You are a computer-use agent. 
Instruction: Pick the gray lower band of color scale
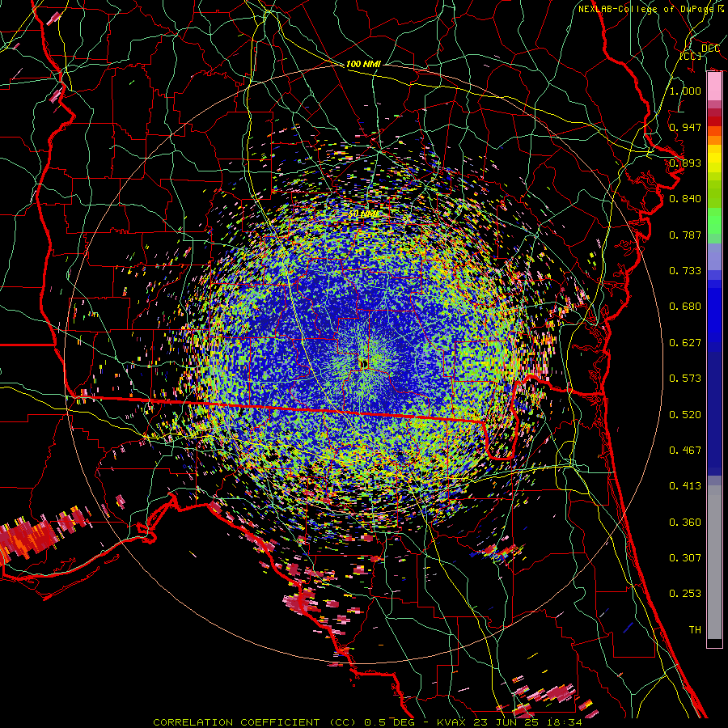(714, 562)
